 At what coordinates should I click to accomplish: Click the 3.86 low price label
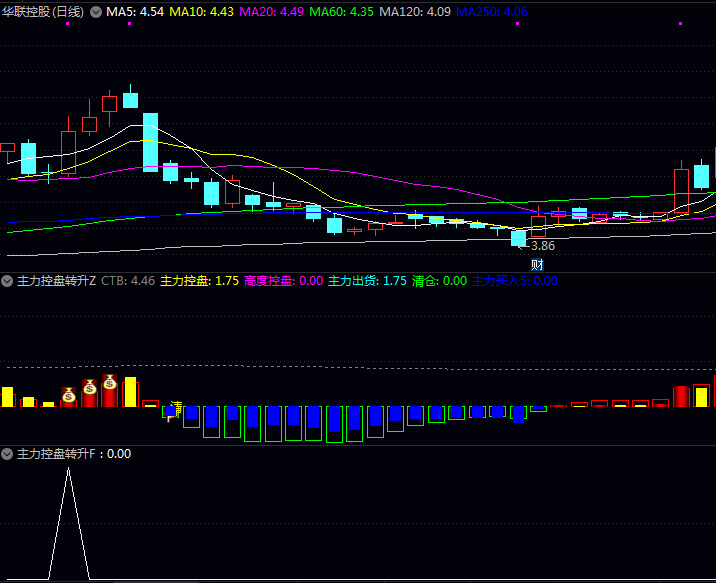point(542,246)
